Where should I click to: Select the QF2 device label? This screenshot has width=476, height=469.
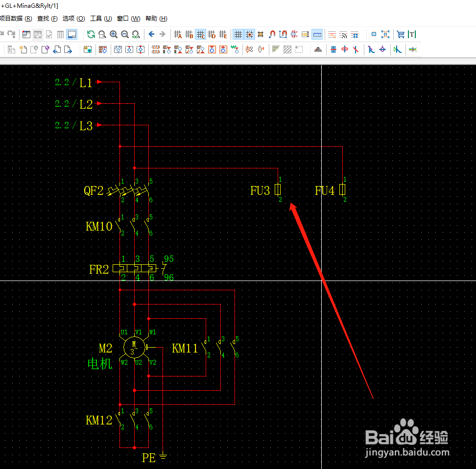[94, 190]
